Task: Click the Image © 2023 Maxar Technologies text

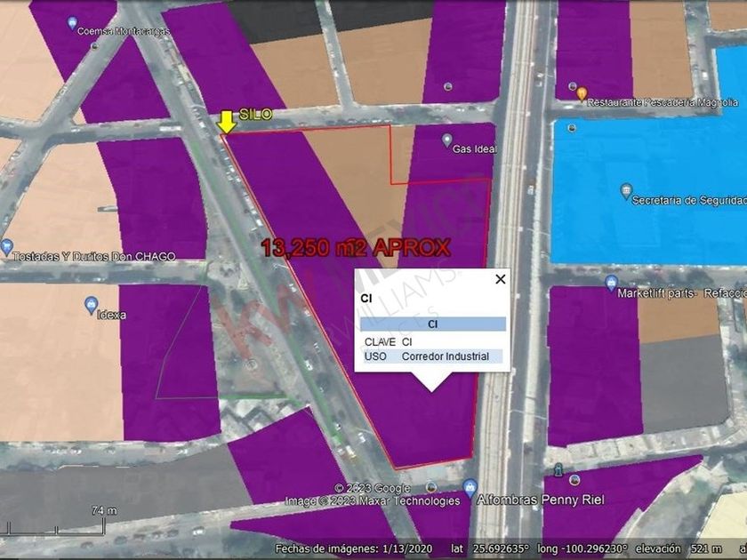Action: coord(373,501)
